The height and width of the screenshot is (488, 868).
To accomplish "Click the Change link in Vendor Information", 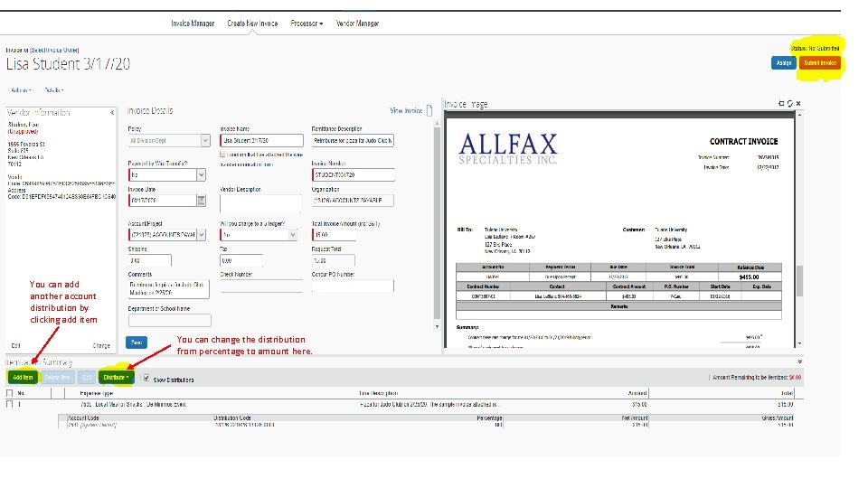I will [x=101, y=345].
